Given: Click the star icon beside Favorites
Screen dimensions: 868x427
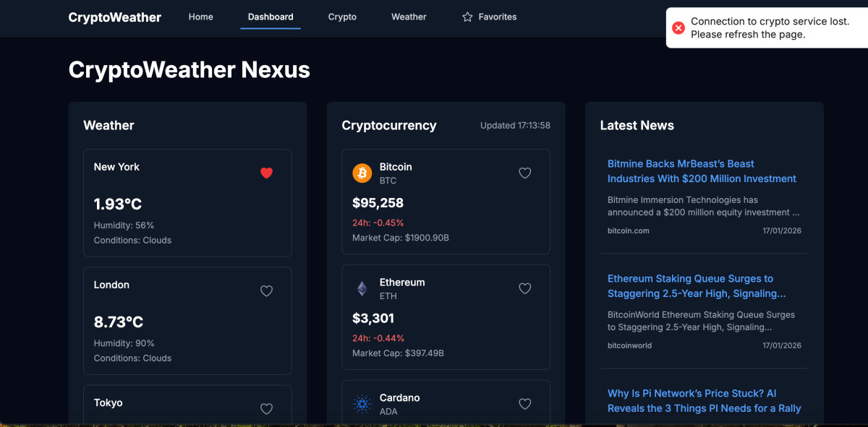Looking at the screenshot, I should (467, 17).
